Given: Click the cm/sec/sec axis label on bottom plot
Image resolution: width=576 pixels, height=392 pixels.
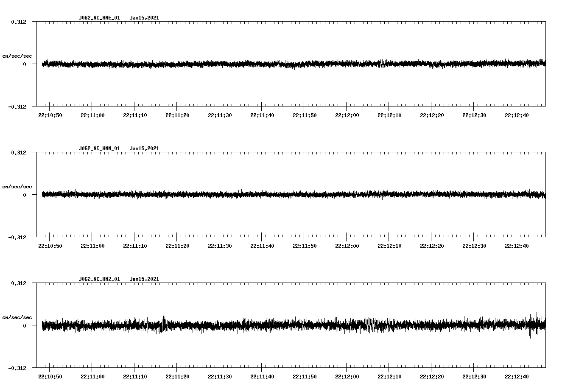Looking at the screenshot, I should 17,316.
